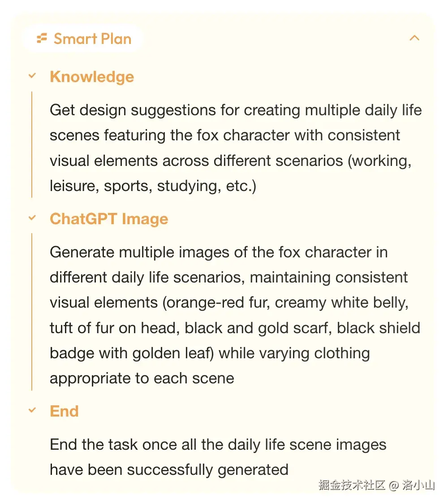
Task: Click the author name 洛小山
Action: (x=418, y=485)
